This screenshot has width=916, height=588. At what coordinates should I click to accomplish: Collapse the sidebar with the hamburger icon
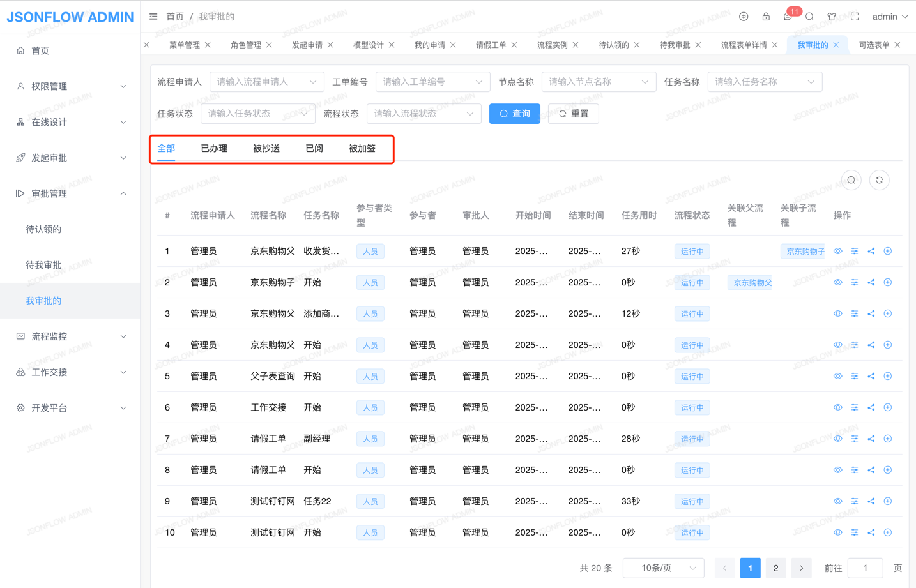(x=153, y=17)
